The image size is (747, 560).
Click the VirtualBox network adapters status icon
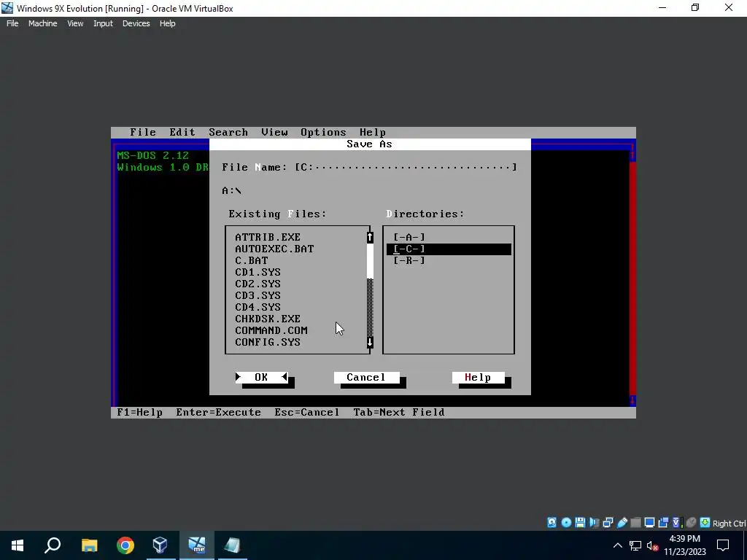point(608,522)
